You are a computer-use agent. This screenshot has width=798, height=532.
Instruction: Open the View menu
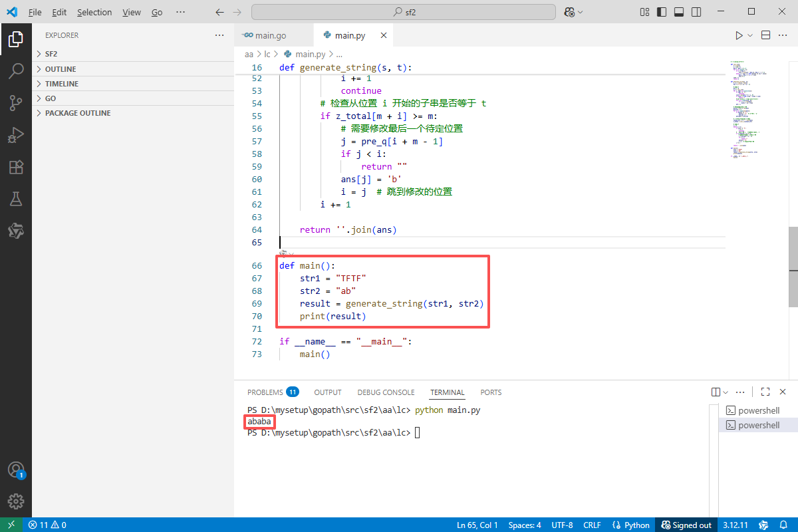[x=132, y=12]
